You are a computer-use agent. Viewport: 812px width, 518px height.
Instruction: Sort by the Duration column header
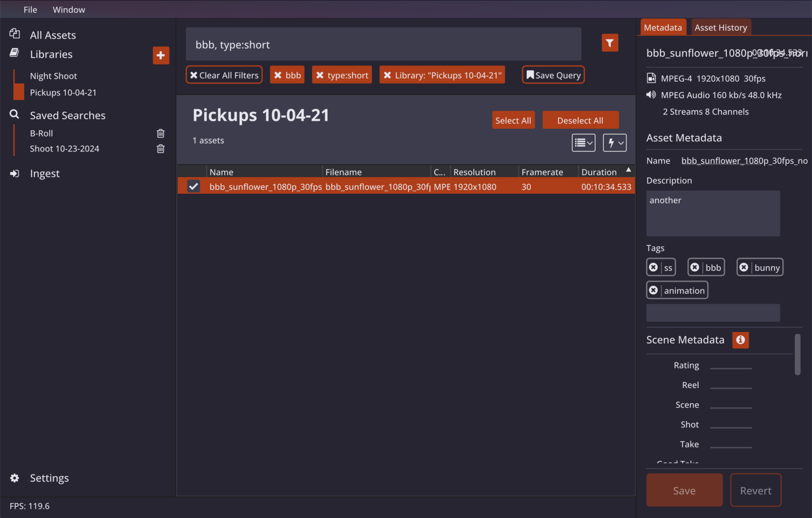tap(599, 172)
